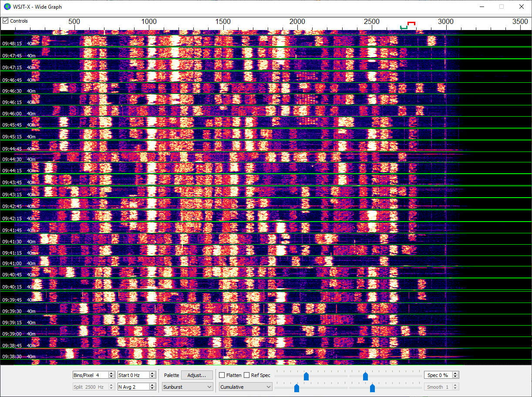Viewport: 532px width, 397px height.
Task: Enable the Flatten checkbox
Action: point(222,375)
